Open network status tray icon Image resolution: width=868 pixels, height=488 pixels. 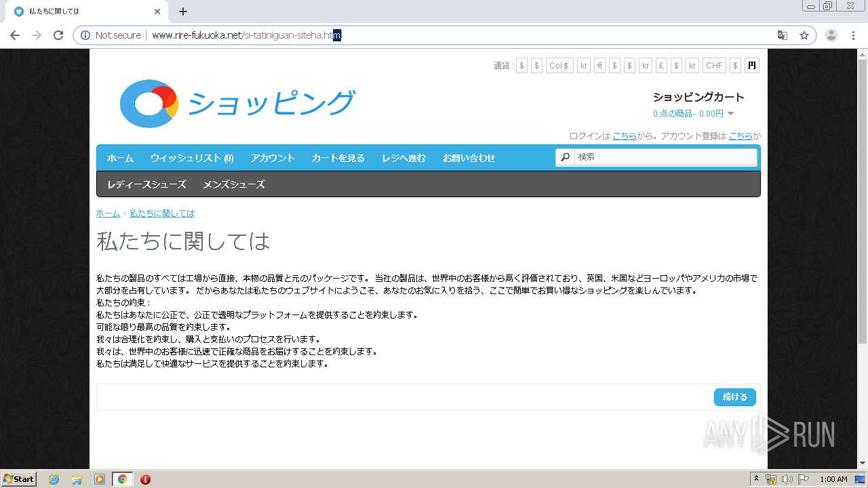pos(770,479)
